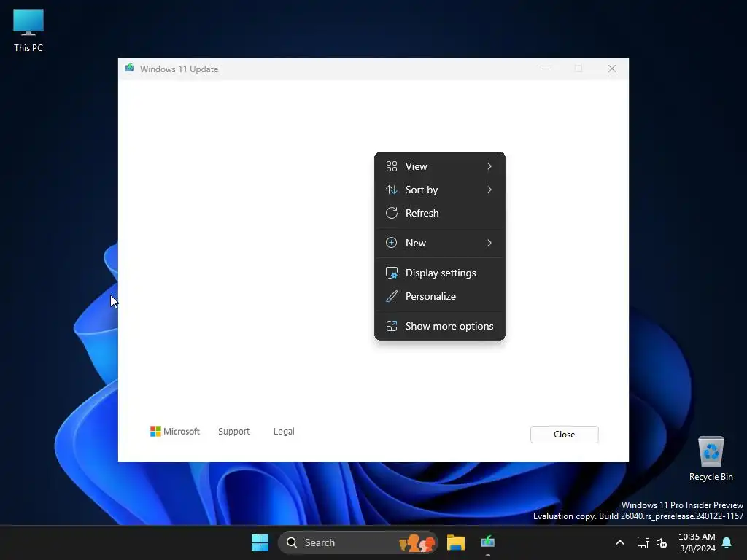Select the Recycle Bin desktop icon
The image size is (747, 560).
[x=711, y=459]
